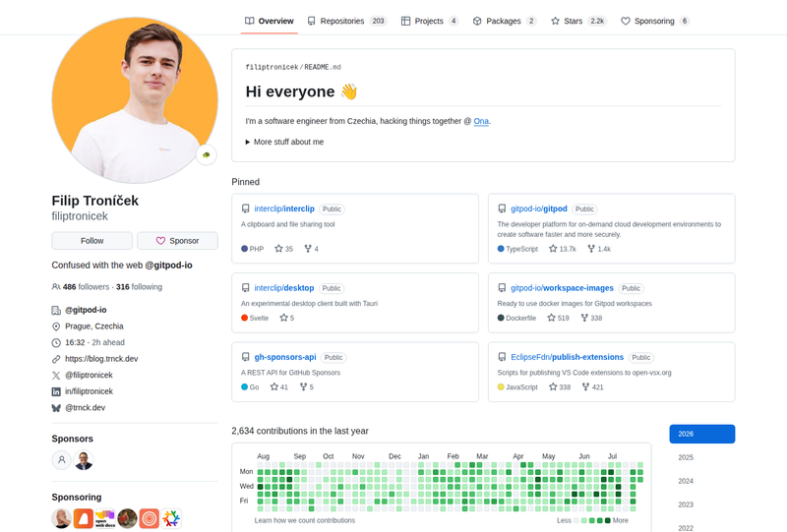Click the Prague, Czechia location text

[x=94, y=326]
